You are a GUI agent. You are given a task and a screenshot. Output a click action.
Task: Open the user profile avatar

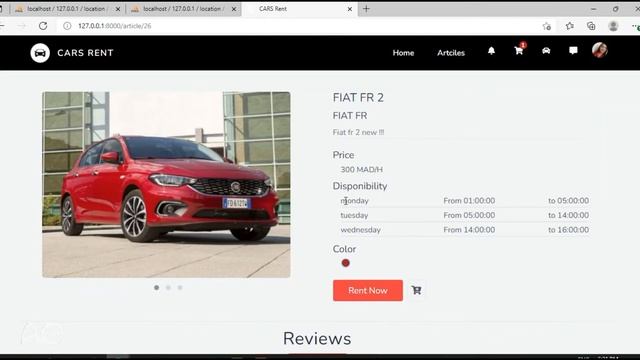600,50
